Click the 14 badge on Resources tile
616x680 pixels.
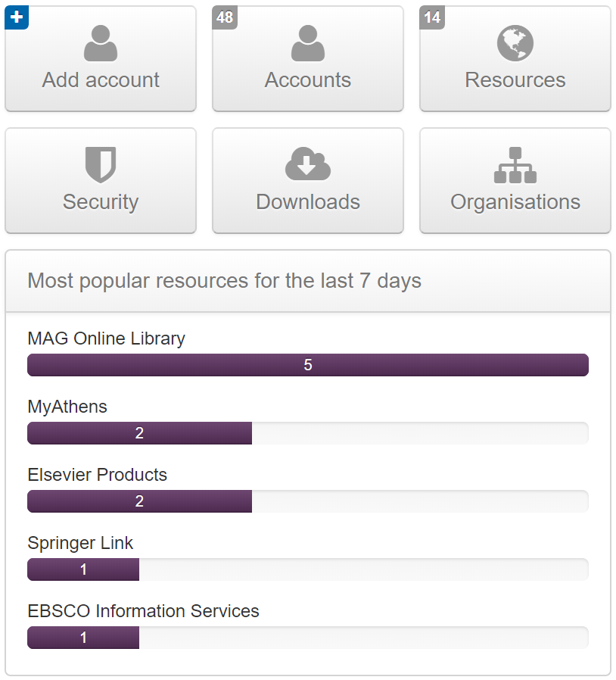431,17
